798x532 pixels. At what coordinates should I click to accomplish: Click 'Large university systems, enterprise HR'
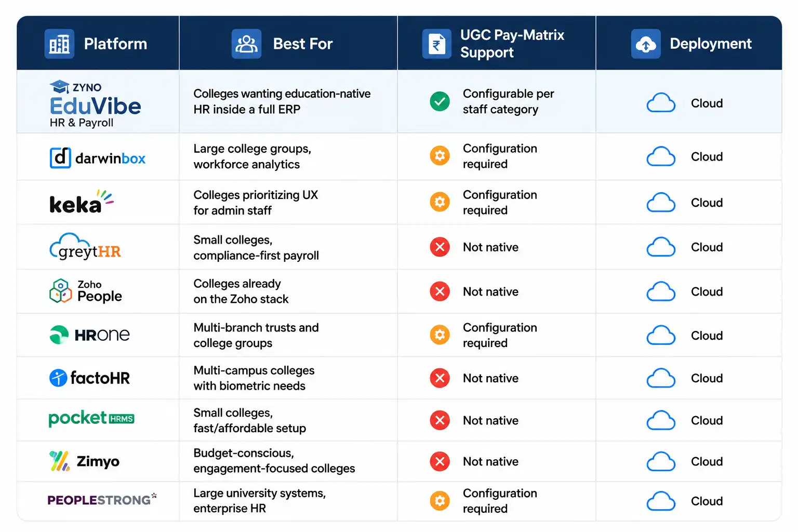pyautogui.click(x=260, y=501)
